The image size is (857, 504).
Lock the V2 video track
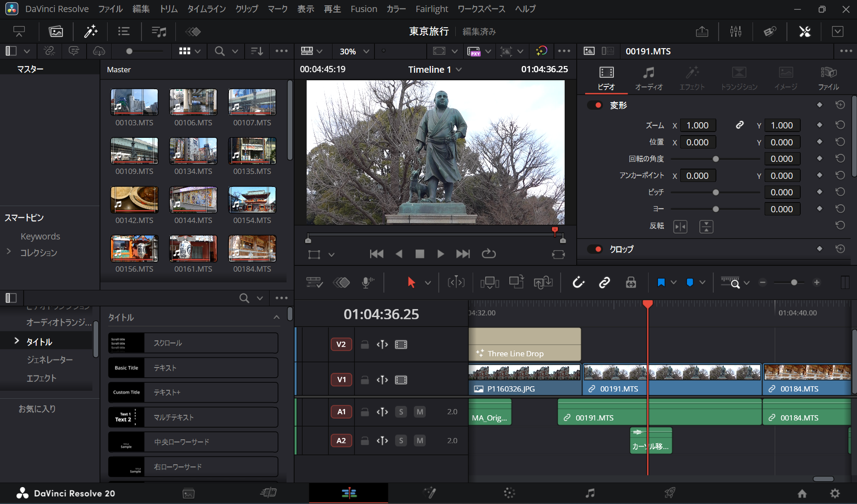(x=365, y=344)
